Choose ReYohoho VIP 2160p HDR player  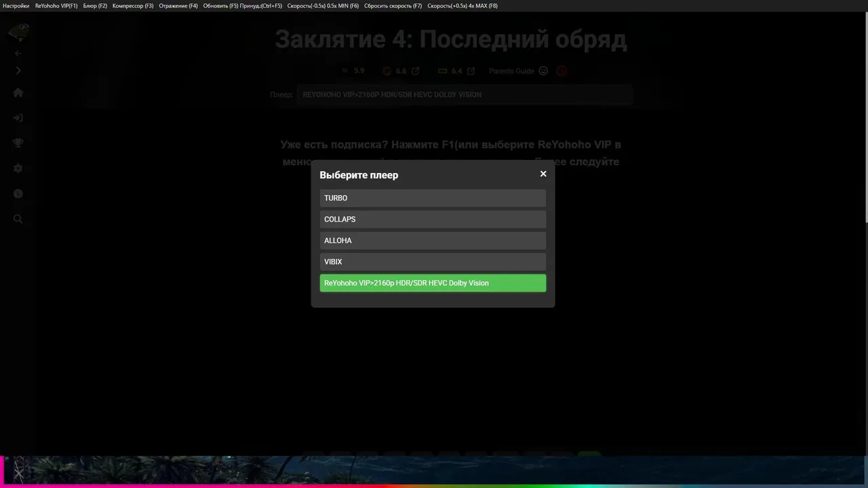coord(433,283)
